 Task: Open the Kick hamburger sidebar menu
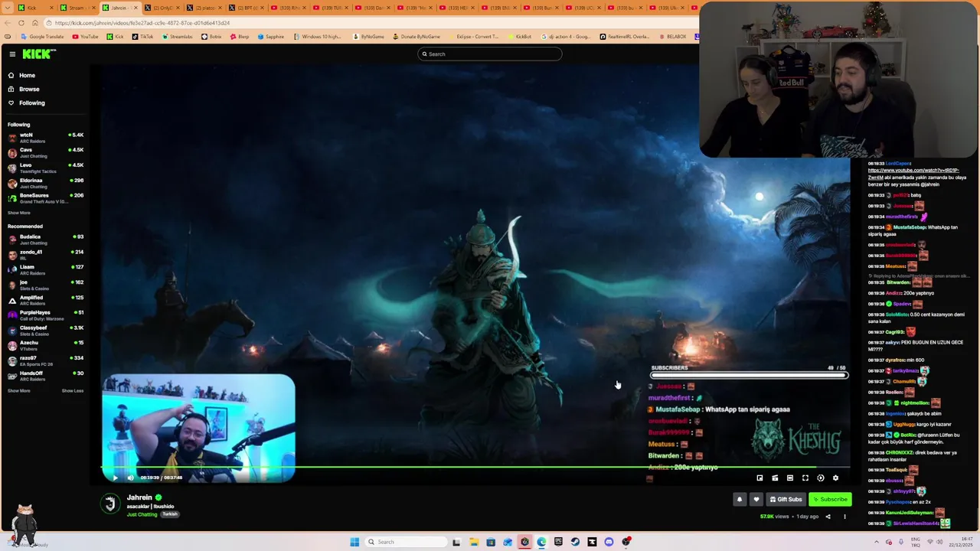[x=12, y=54]
